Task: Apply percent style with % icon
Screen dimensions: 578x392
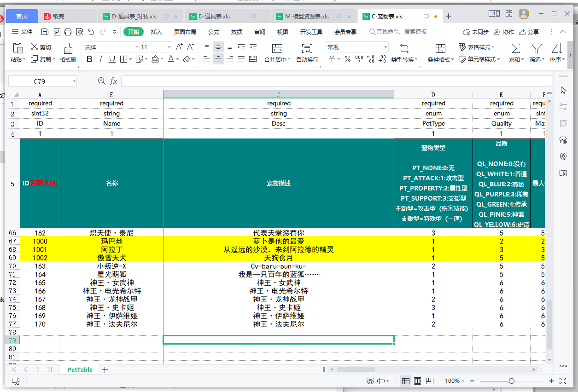Action: coord(348,59)
